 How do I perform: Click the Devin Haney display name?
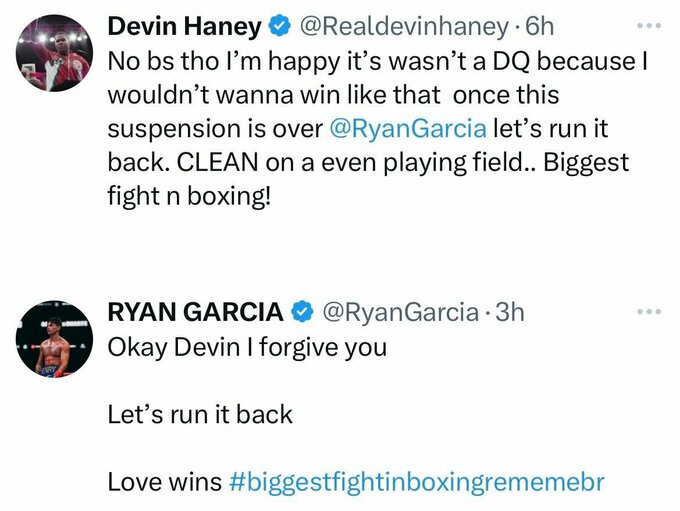pyautogui.click(x=184, y=25)
